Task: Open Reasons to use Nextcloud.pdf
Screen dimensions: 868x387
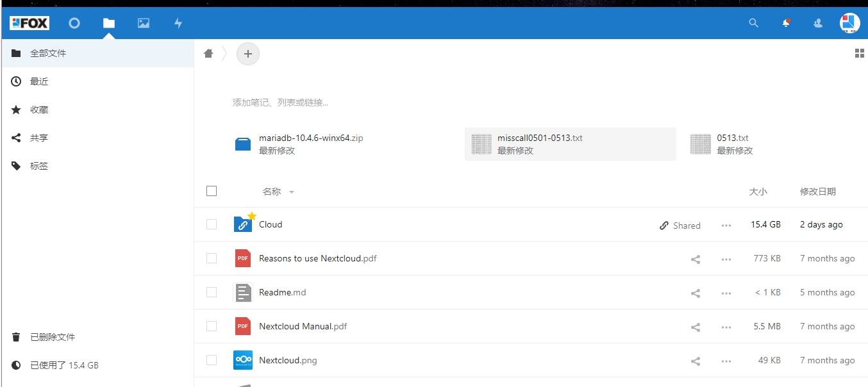Action: tap(318, 258)
